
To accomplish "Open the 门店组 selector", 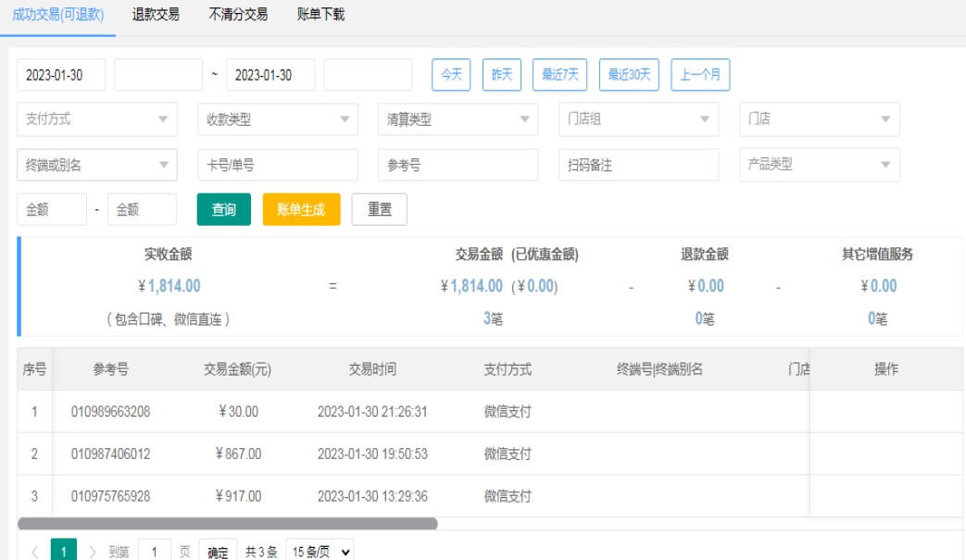I will pos(638,119).
